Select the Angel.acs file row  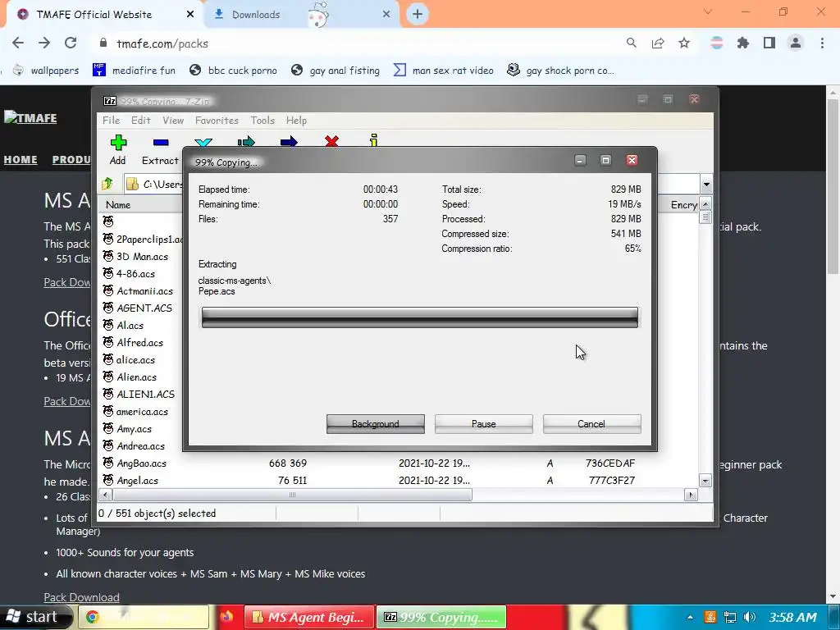399,481
